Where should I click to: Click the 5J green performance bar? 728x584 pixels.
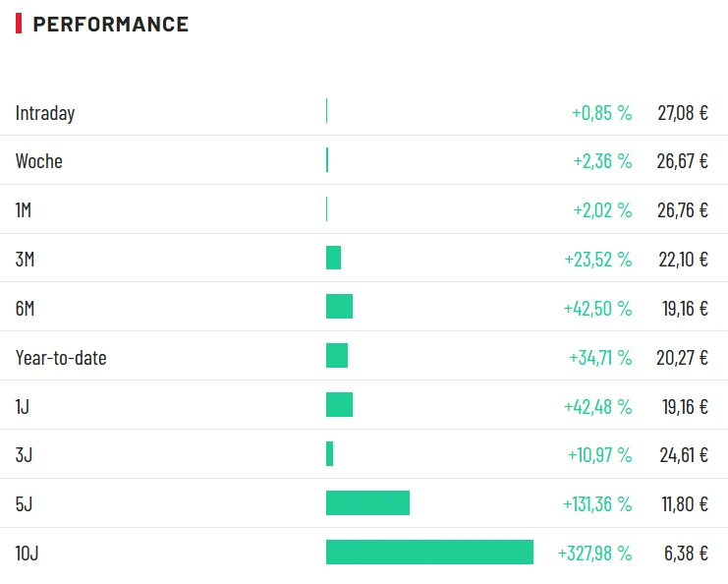367,503
